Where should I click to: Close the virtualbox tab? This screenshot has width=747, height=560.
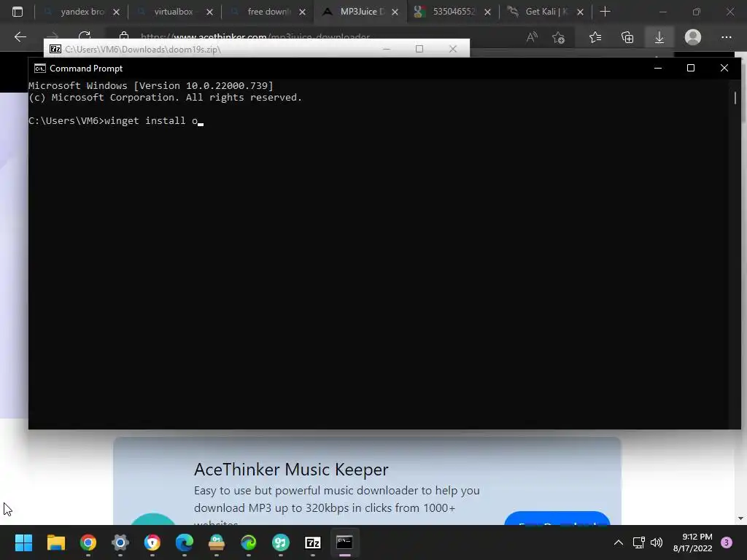tap(209, 12)
